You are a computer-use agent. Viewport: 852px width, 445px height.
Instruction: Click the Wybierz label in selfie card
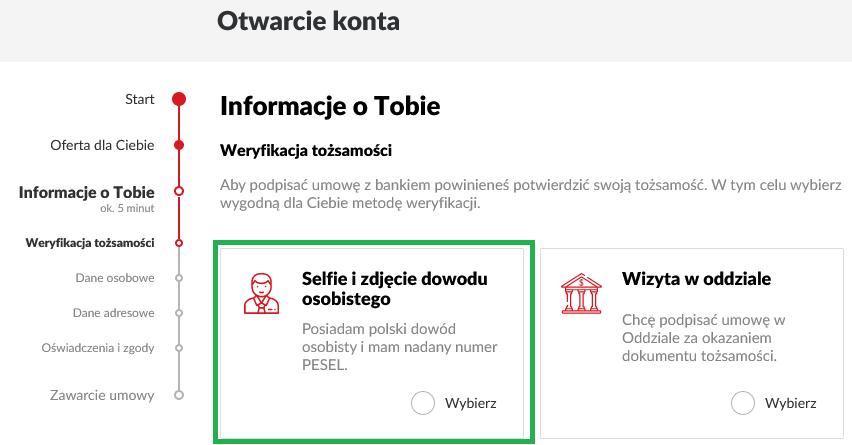point(470,403)
